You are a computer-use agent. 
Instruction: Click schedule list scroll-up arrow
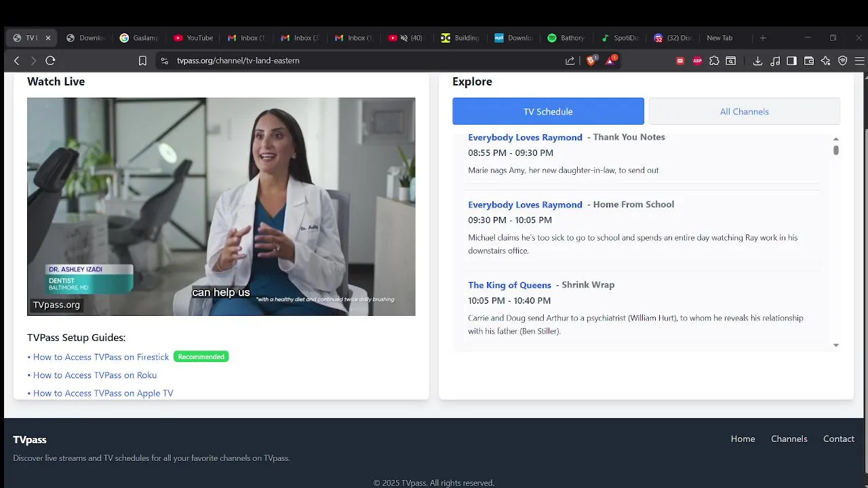point(835,139)
